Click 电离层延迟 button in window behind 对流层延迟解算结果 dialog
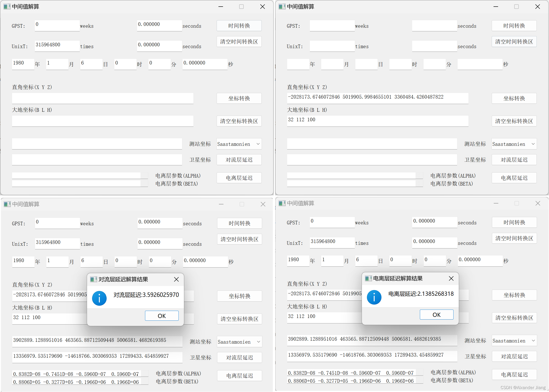This screenshot has height=392, width=549. pos(239,376)
